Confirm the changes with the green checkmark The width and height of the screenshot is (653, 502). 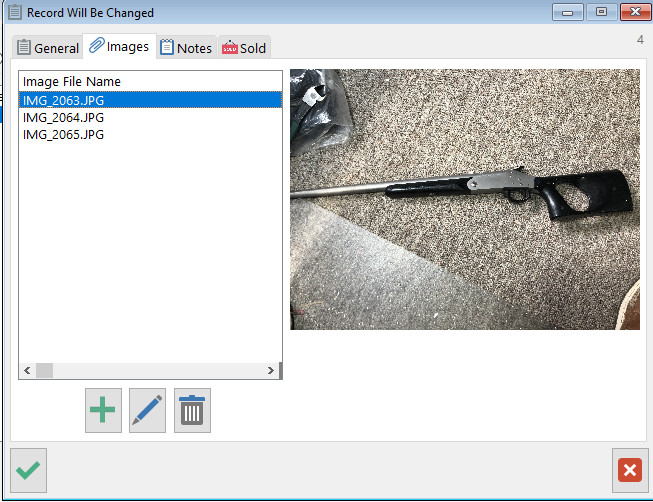tap(28, 470)
